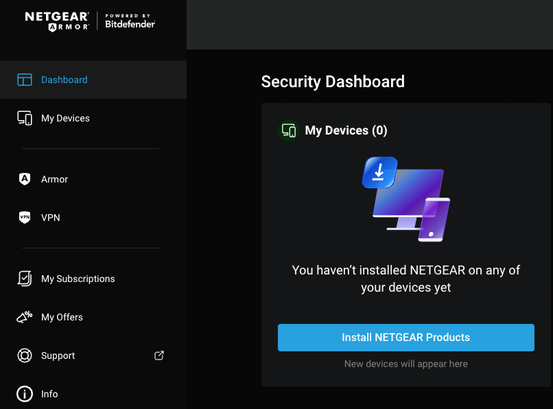Click the 'You haven't installed NETGEAR' message
The width and height of the screenshot is (553, 409).
pyautogui.click(x=406, y=279)
